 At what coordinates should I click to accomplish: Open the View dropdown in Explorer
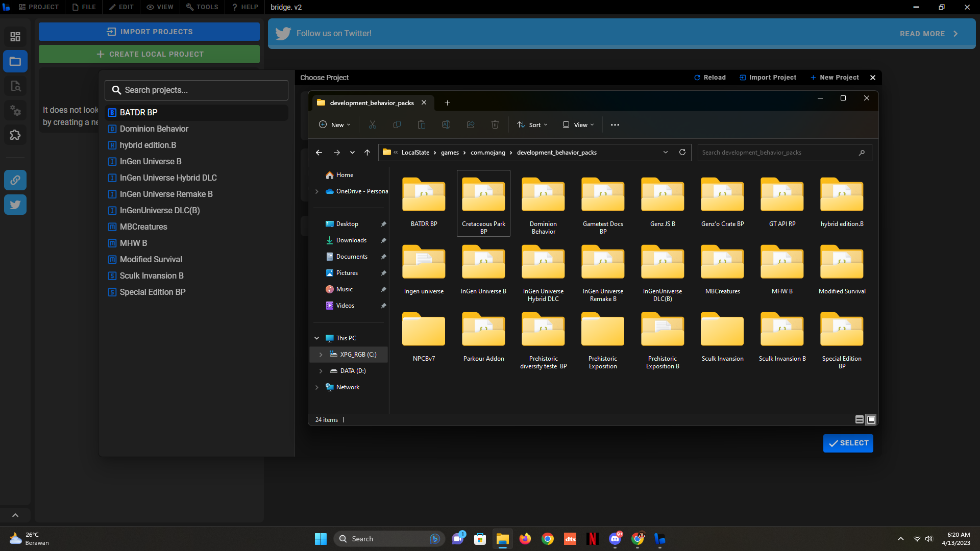(x=578, y=124)
